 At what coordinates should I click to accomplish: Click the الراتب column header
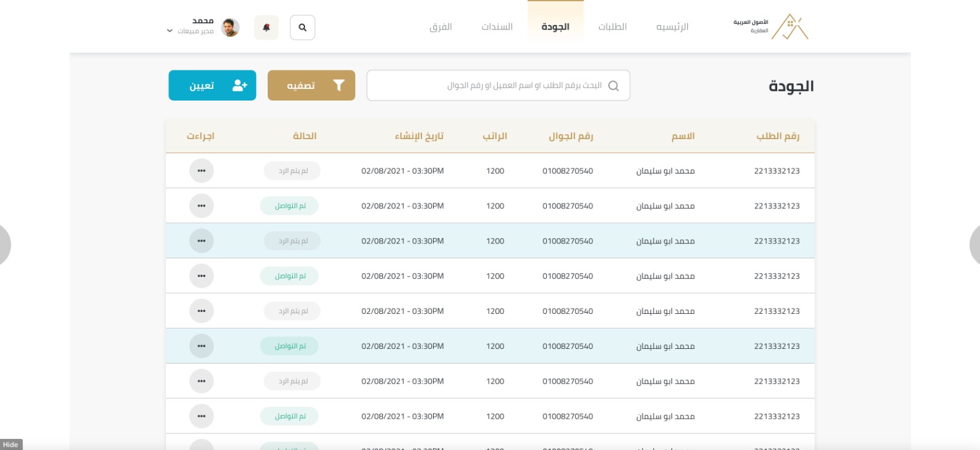click(x=495, y=136)
